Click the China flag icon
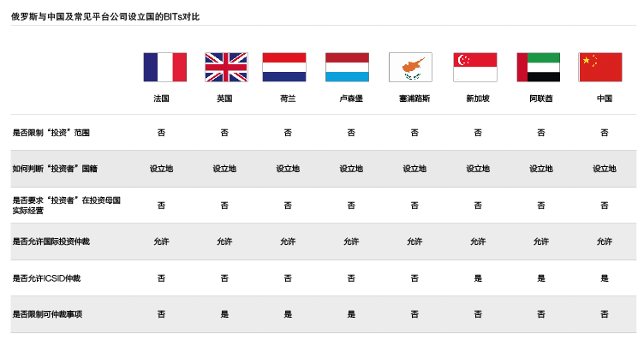Screen dimensions: 644x346 click(600, 67)
